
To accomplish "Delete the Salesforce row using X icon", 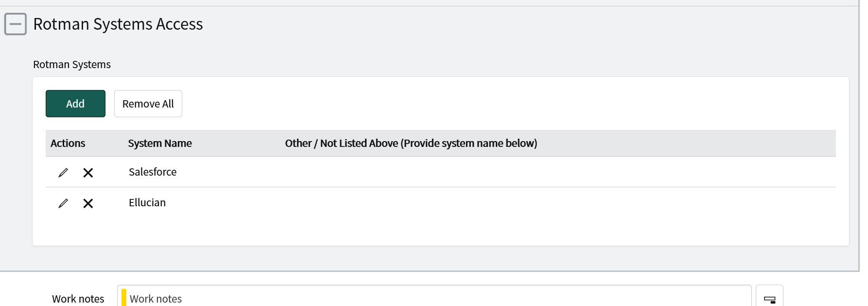I will 88,173.
